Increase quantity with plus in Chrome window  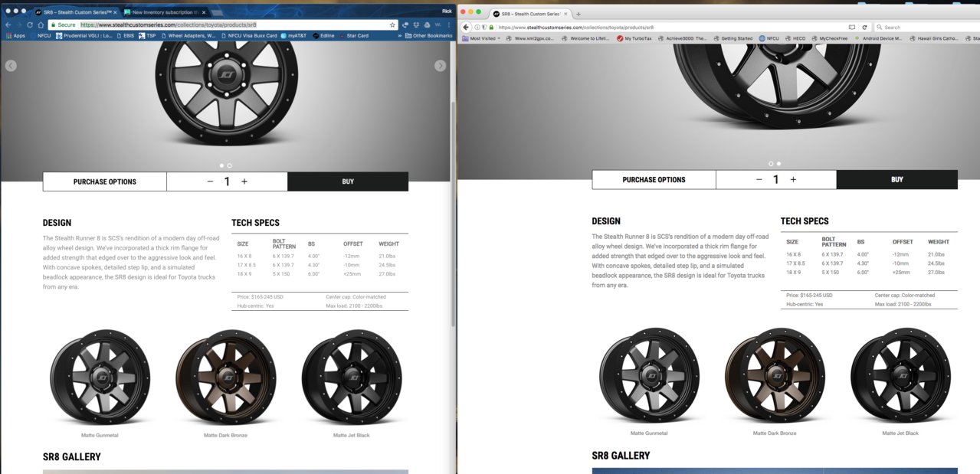244,181
